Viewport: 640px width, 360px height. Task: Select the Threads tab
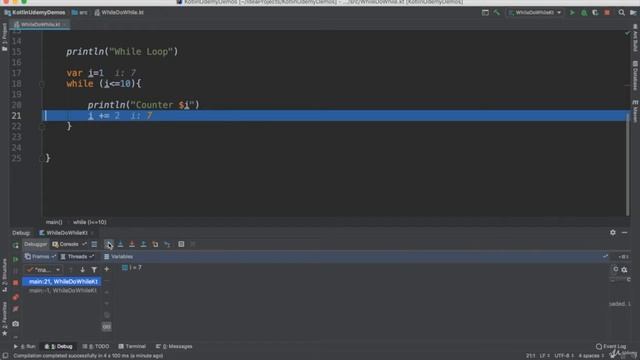(77, 257)
